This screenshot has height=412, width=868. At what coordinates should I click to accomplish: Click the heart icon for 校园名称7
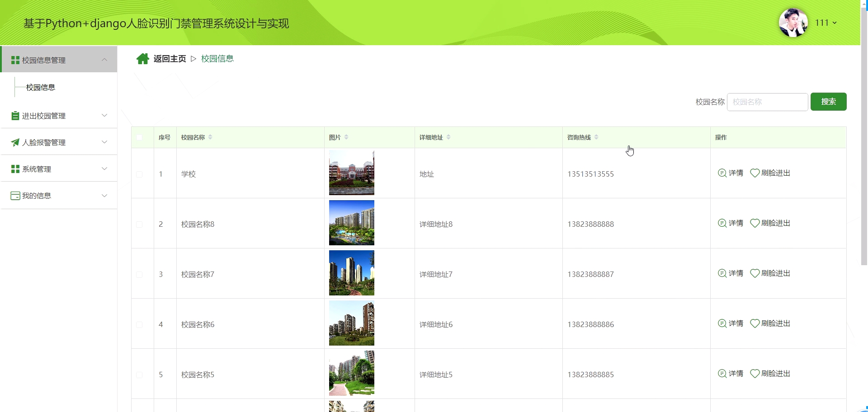coord(755,273)
